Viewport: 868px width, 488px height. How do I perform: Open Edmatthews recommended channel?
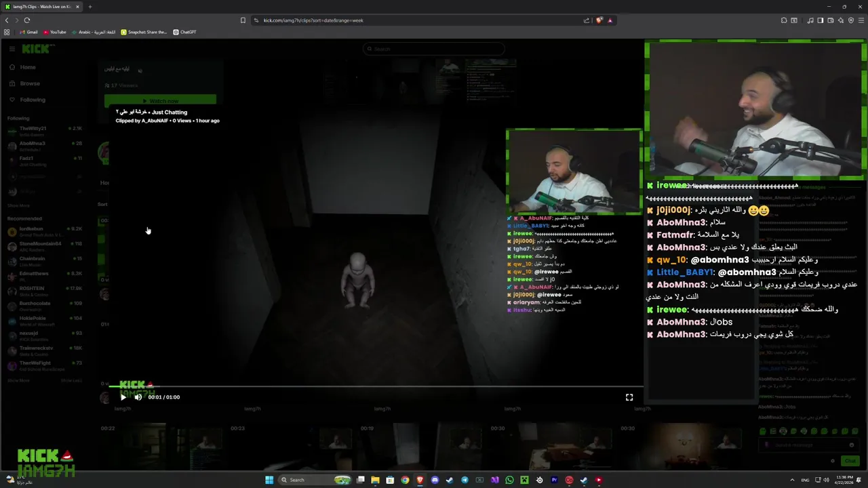coord(45,276)
